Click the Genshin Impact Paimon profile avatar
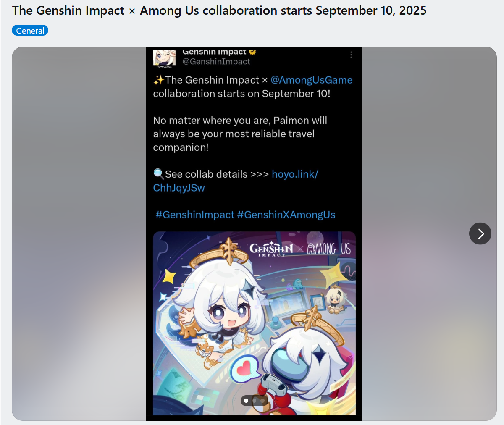The image size is (504, 425). (164, 58)
